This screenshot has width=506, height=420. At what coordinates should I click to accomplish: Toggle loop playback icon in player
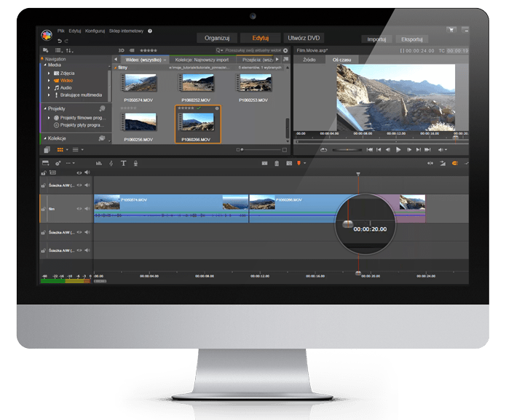(x=323, y=149)
